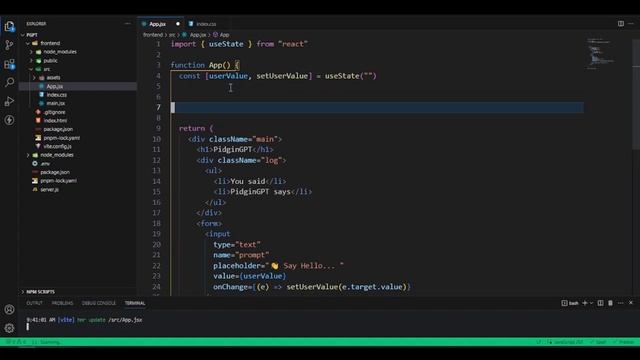Click the editor vertical scrollbar

click(x=636, y=94)
